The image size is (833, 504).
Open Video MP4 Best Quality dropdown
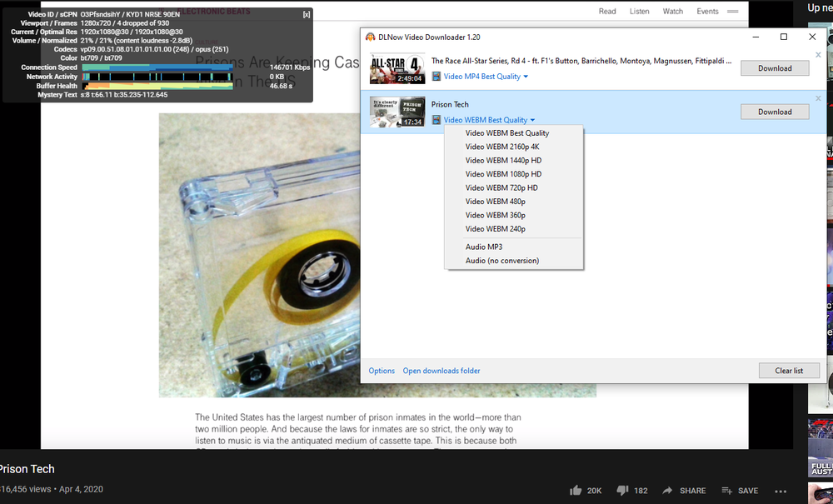(x=486, y=77)
